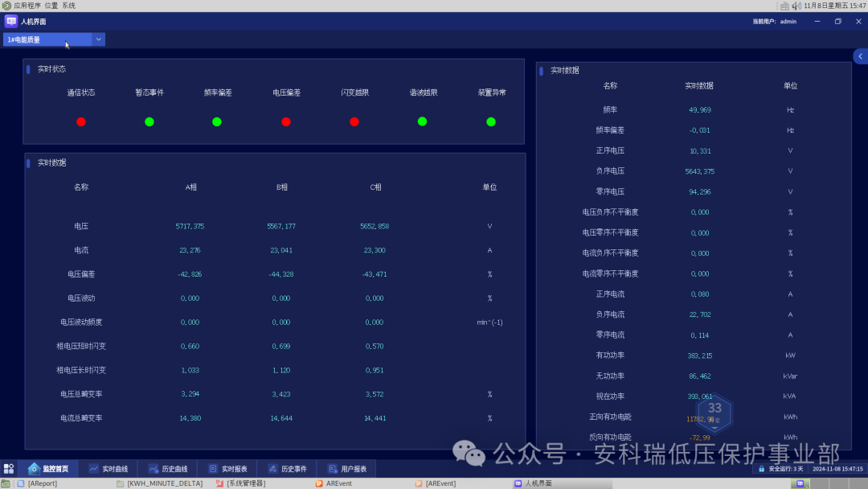This screenshot has height=489, width=868.
Task: Click the top panel date clock
Action: pyautogui.click(x=835, y=6)
